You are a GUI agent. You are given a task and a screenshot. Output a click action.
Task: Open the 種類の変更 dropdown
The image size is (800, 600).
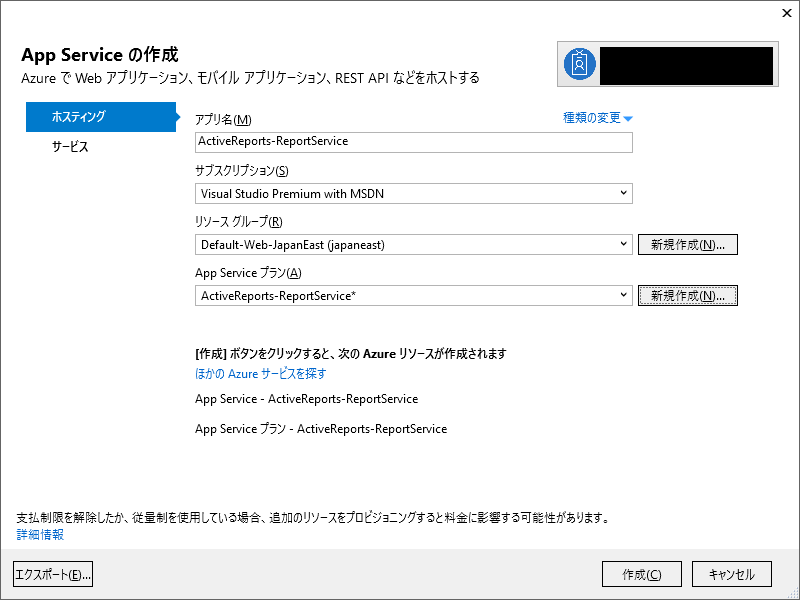[x=597, y=118]
